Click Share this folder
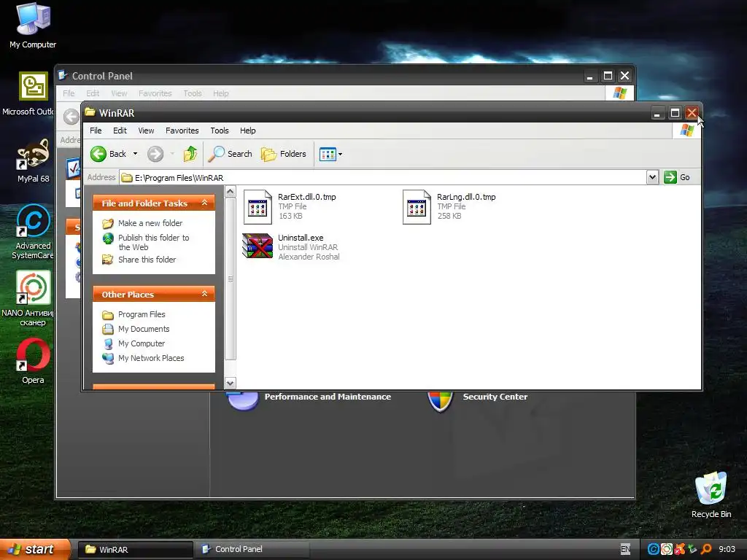This screenshot has height=560, width=747. point(147,260)
